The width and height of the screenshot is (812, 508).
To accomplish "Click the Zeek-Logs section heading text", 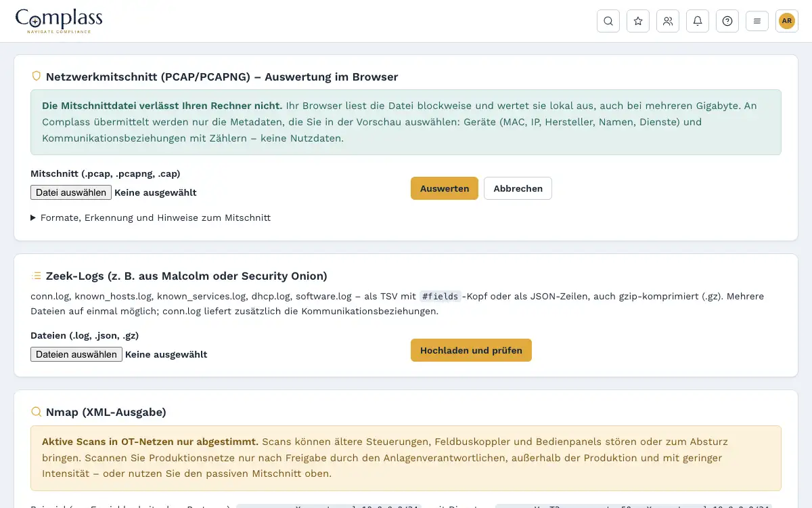I will [187, 276].
